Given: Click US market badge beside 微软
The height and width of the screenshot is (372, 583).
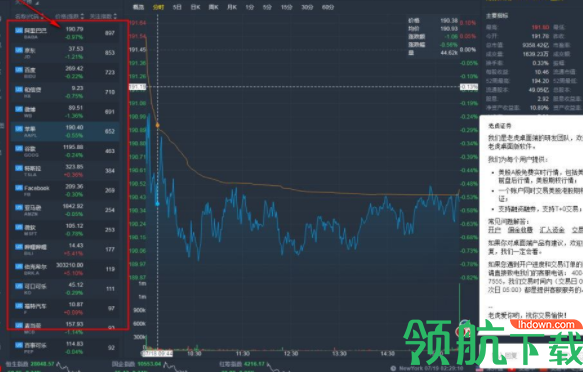Looking at the screenshot, I should 19,227.
